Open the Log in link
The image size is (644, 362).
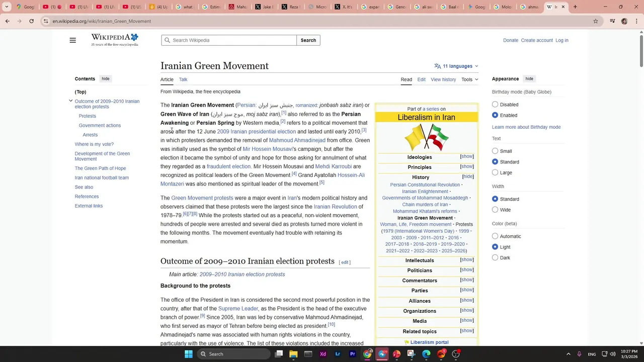[562, 40]
